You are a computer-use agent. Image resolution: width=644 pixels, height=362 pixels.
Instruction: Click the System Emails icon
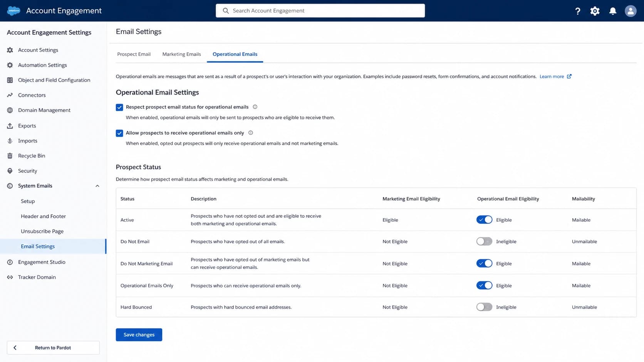tap(10, 186)
